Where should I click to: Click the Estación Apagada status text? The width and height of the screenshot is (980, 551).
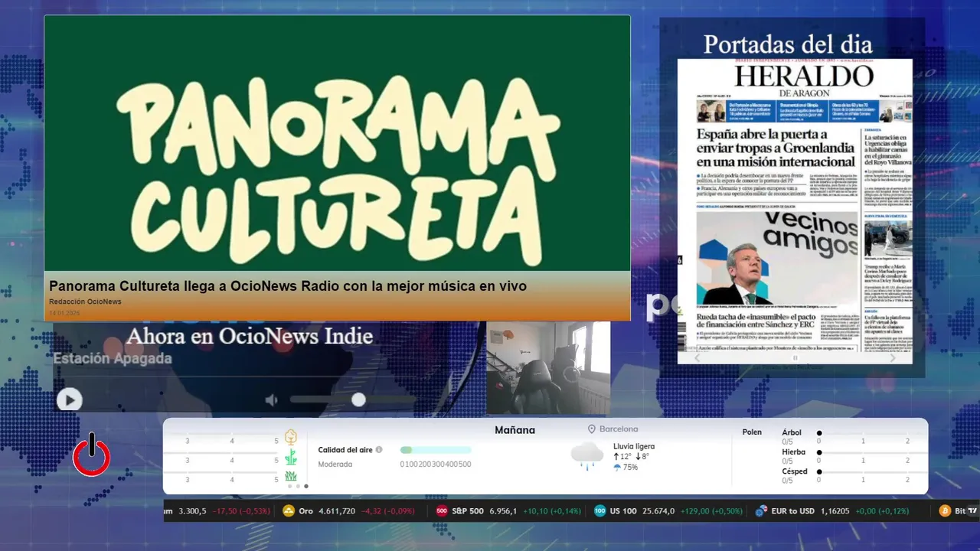pos(113,358)
